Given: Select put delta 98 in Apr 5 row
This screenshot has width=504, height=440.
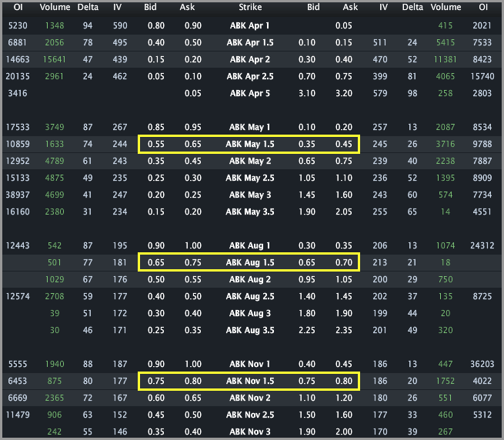Looking at the screenshot, I should tap(412, 94).
